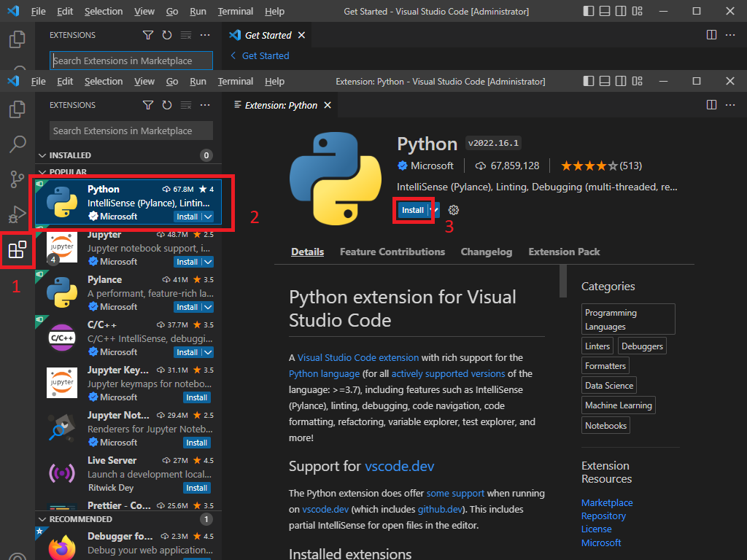
Task: Open the Python extension manage gear
Action: (454, 210)
